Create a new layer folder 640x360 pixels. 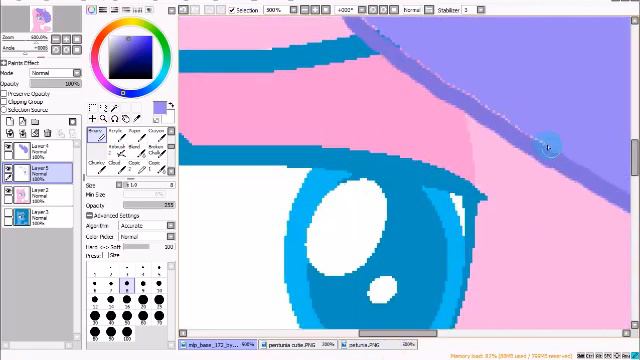click(x=35, y=122)
